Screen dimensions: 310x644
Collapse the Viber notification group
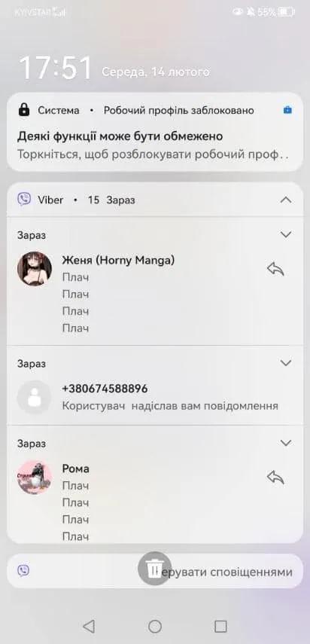click(286, 200)
